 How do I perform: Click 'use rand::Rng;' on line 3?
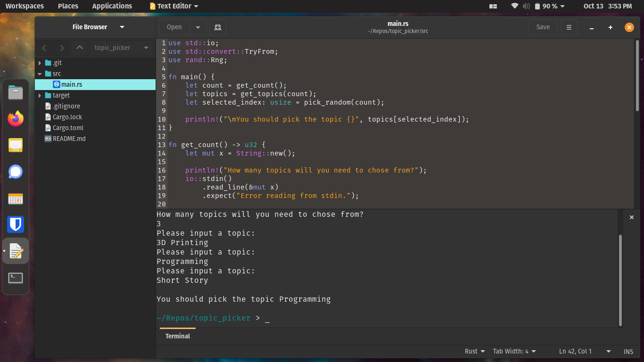pos(198,60)
